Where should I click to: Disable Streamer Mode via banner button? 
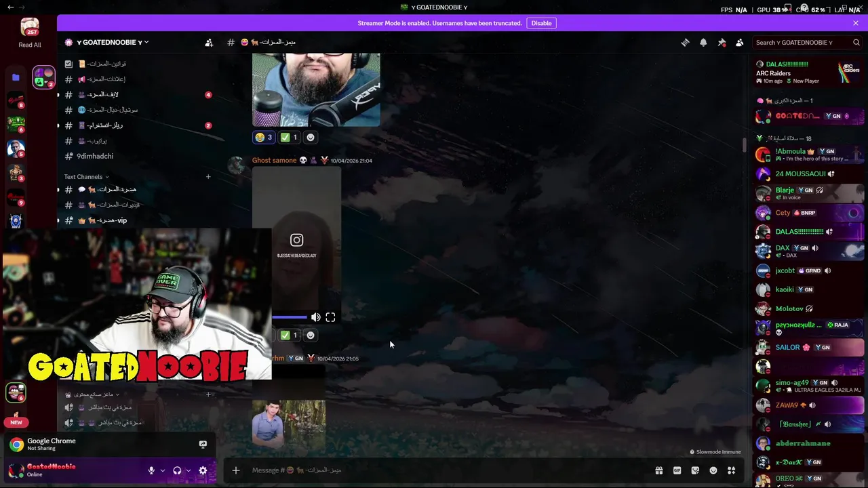click(541, 23)
